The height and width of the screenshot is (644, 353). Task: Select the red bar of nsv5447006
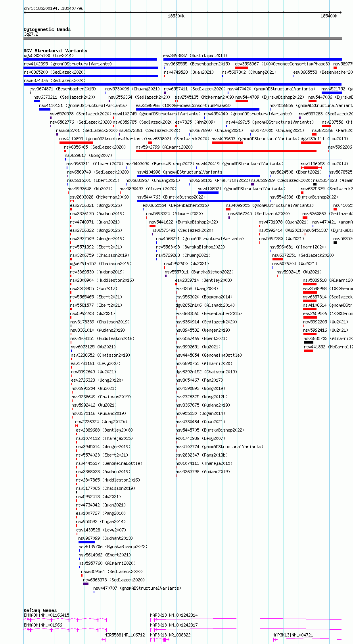(x=313, y=101)
